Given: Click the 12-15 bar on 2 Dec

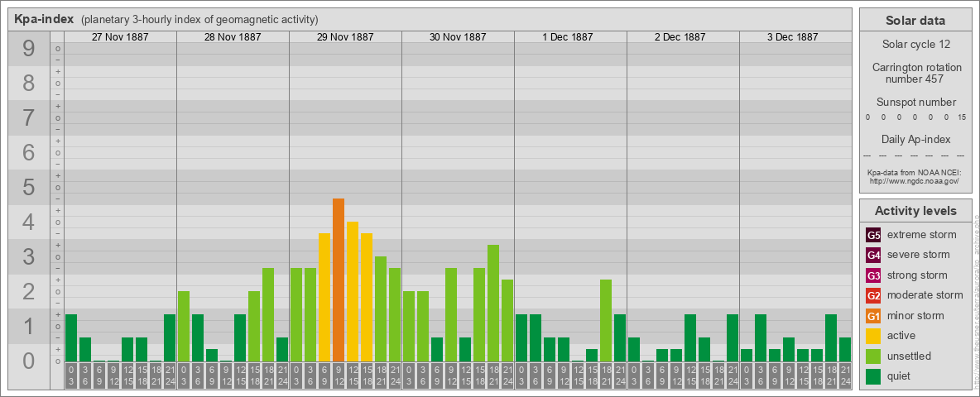Looking at the screenshot, I should coord(690,337).
